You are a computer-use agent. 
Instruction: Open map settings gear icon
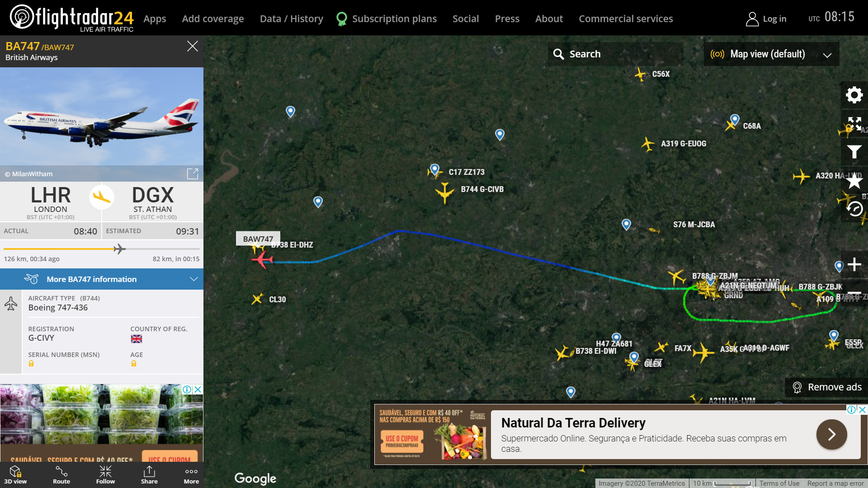coord(854,95)
